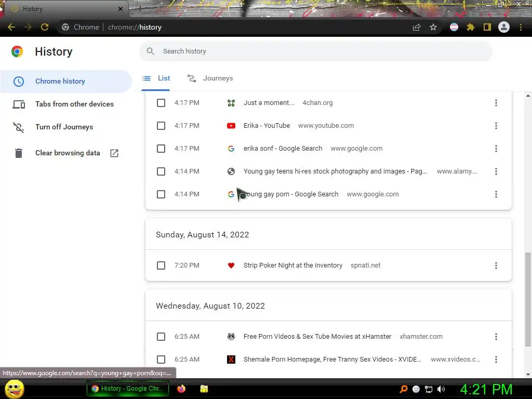Click the History - Google Chrome taskbar button

coord(128,389)
